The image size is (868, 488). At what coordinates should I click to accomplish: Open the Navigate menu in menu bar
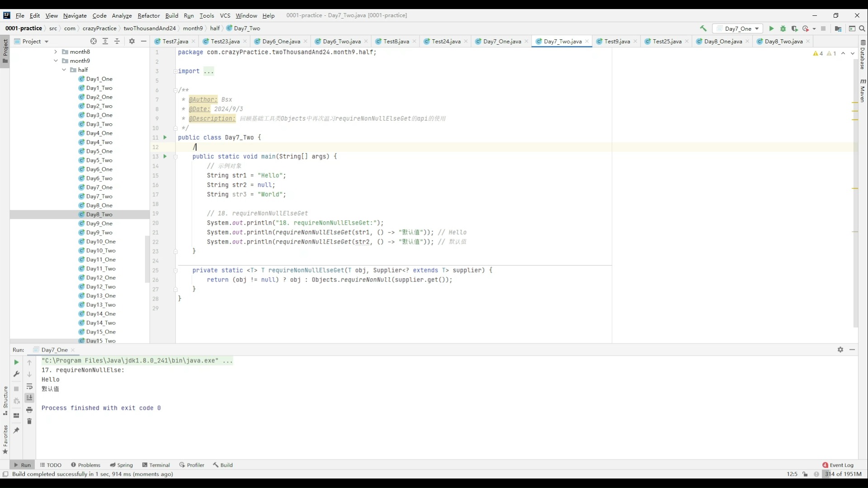(75, 15)
